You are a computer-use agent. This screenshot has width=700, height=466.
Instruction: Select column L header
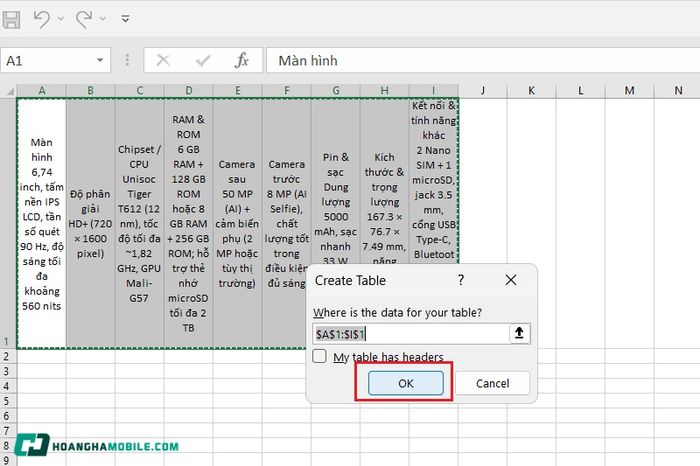pyautogui.click(x=580, y=91)
